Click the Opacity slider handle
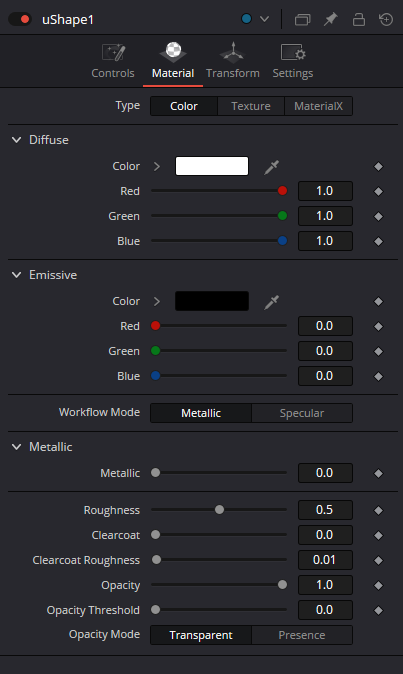 coord(282,585)
